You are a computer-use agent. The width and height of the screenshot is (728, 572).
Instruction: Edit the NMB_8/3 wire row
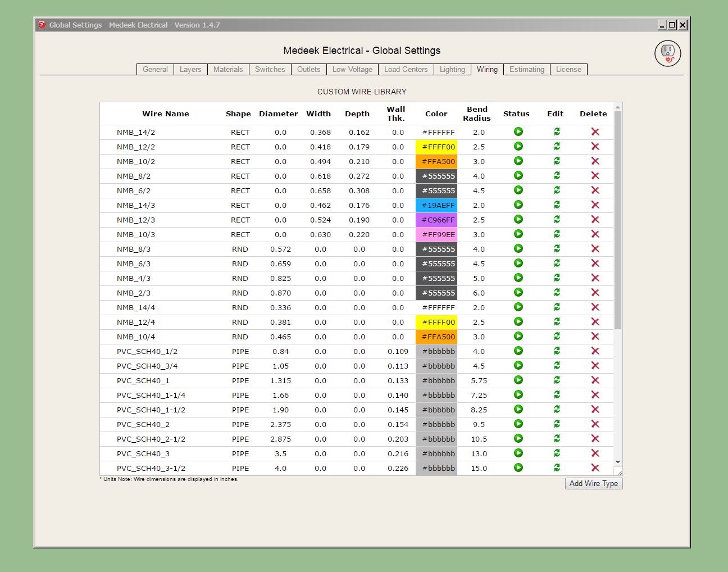pyautogui.click(x=557, y=248)
